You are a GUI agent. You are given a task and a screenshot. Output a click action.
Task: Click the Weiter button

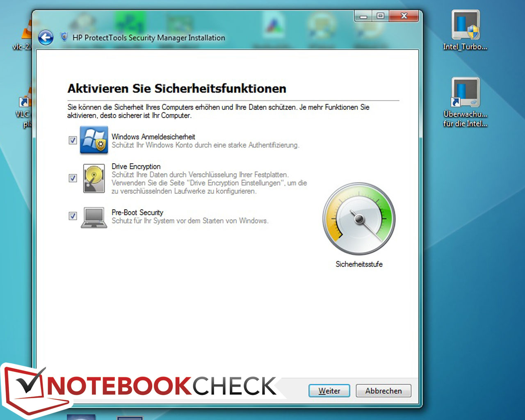(x=329, y=391)
